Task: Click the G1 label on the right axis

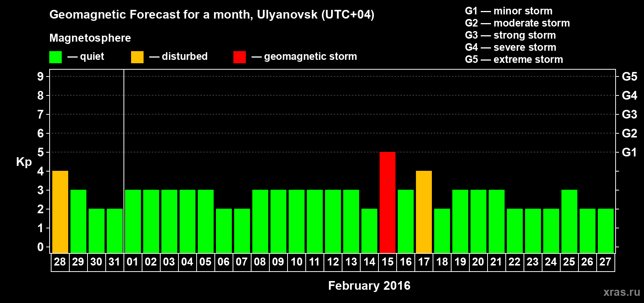Action: coord(629,152)
